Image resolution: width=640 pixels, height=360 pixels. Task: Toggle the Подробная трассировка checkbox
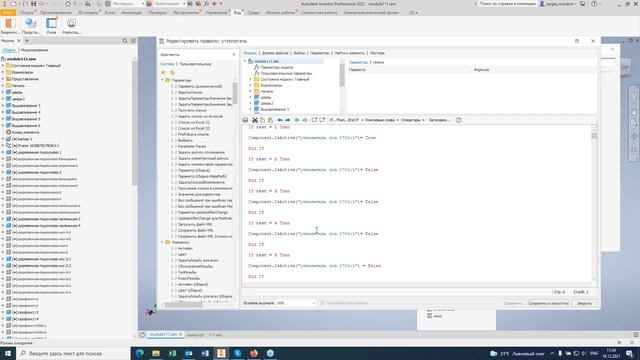[322, 303]
